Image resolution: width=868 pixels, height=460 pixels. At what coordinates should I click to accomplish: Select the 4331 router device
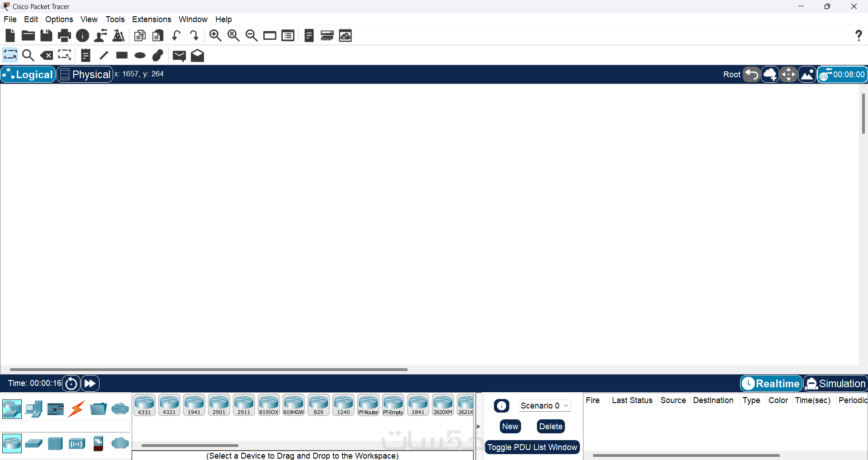[144, 404]
